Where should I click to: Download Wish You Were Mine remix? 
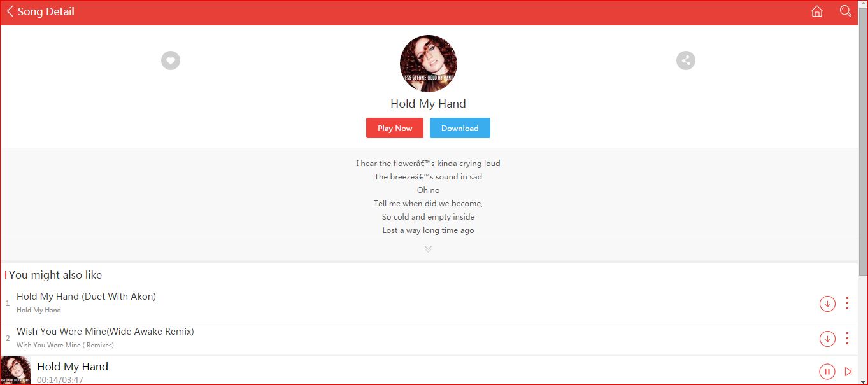827,339
